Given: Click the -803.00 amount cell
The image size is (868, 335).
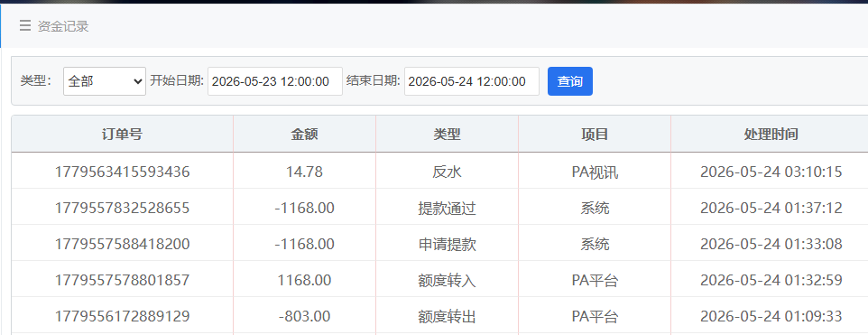Looking at the screenshot, I should click(304, 316).
